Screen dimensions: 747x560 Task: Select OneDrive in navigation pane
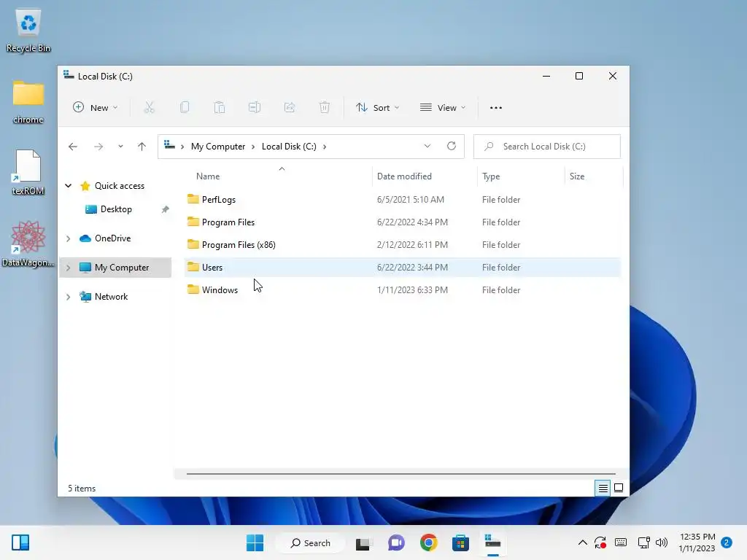coord(112,238)
